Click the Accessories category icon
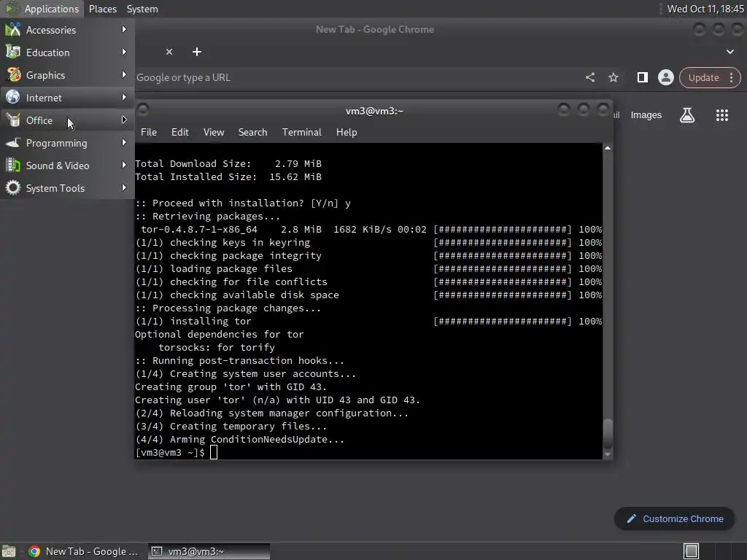This screenshot has width=747, height=560. (13, 29)
